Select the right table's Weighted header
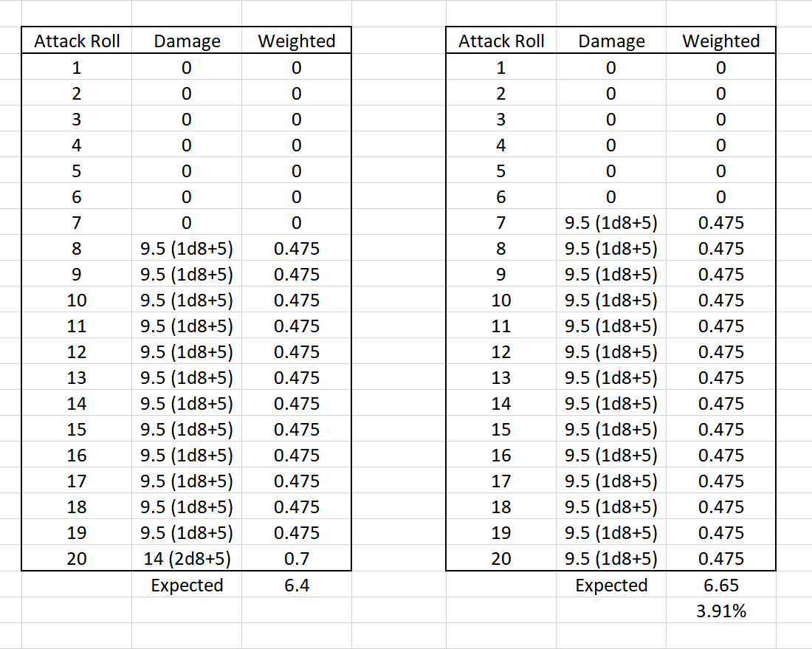 720,41
